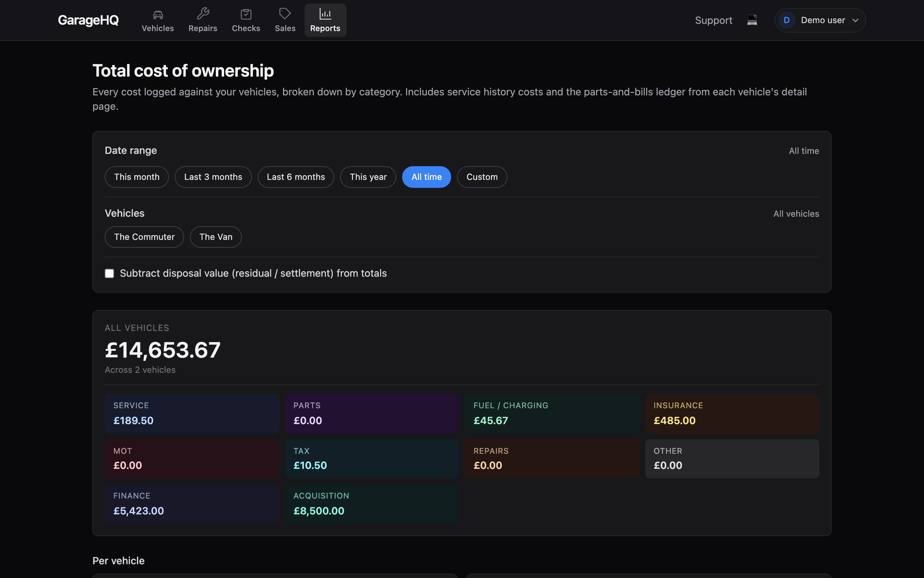Select the This month range
The image size is (924, 578).
(137, 177)
